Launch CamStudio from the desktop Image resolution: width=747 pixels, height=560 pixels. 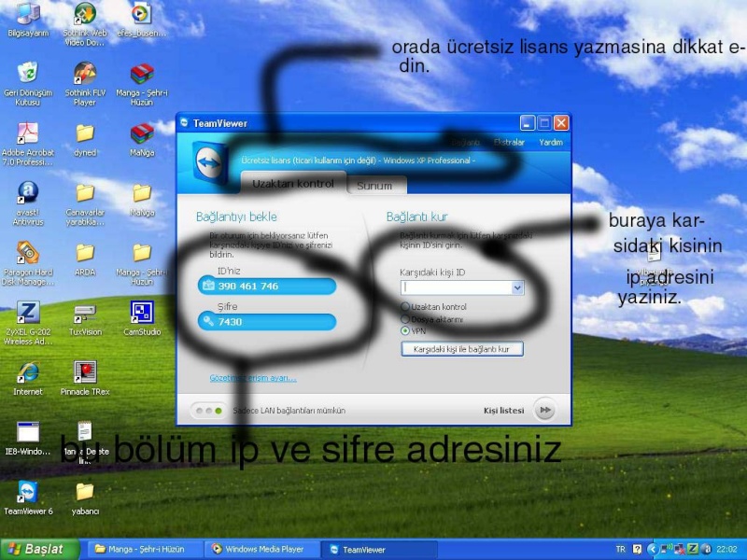142,318
